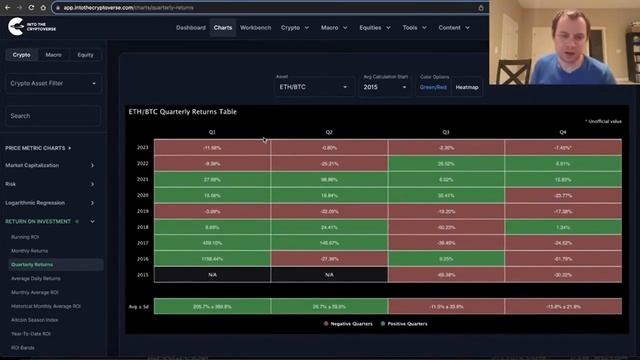Open the ETH/BTC Asset dropdown
The width and height of the screenshot is (640, 360).
pos(313,87)
